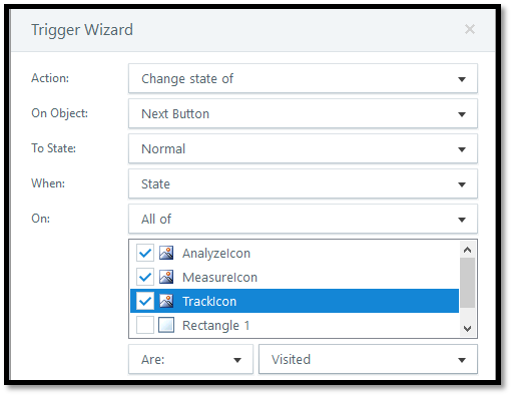Click the Rectangle 1 shape icon

click(x=166, y=325)
